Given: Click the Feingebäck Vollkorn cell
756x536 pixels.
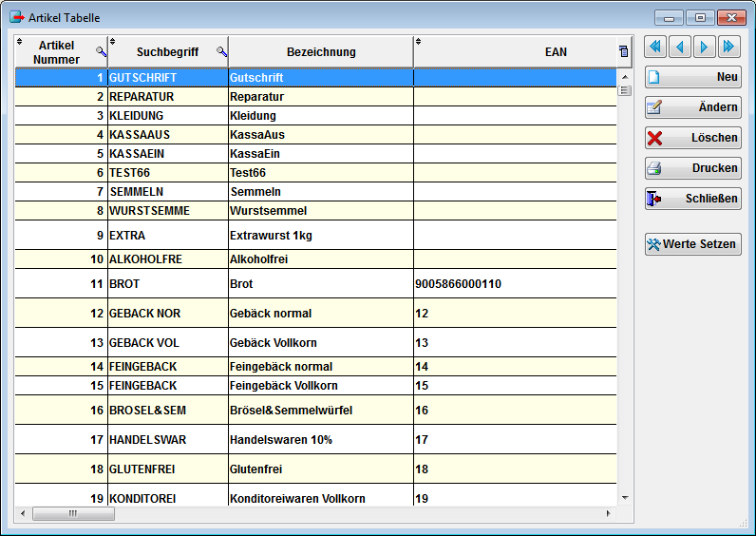Looking at the screenshot, I should click(x=321, y=386).
